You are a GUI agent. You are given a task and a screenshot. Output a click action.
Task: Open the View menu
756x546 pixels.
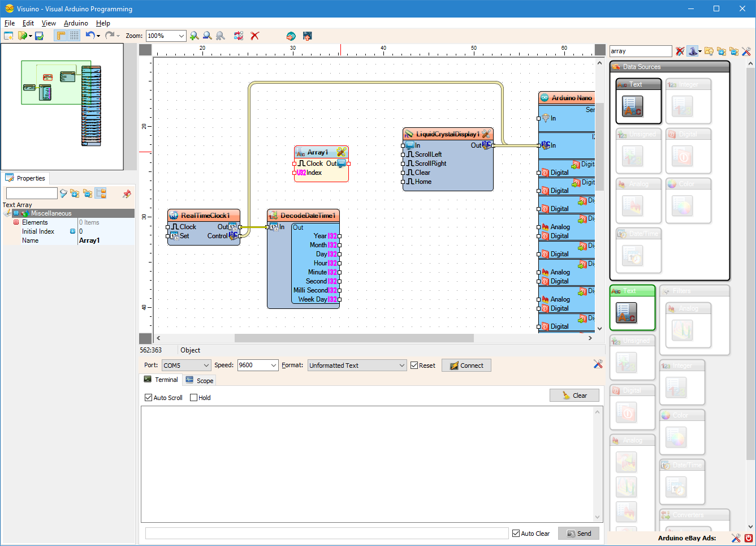[x=49, y=23]
